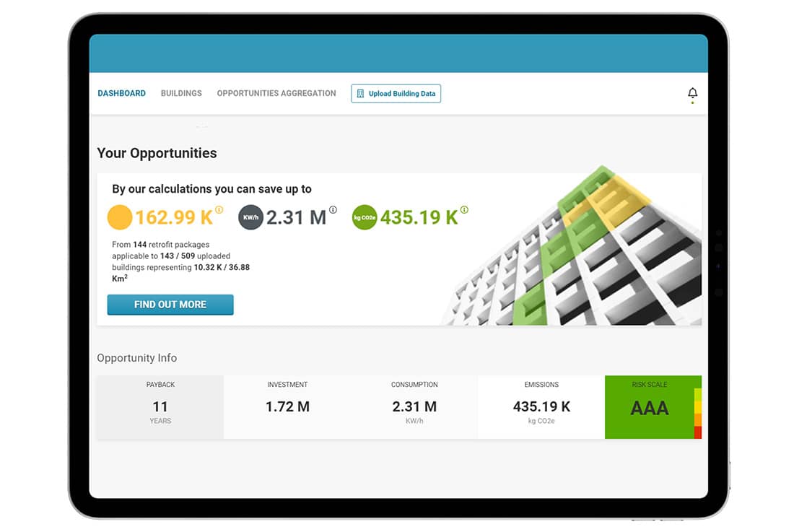Click the green kg CO2e circle icon
Viewport: 794px width, 532px height.
[365, 217]
